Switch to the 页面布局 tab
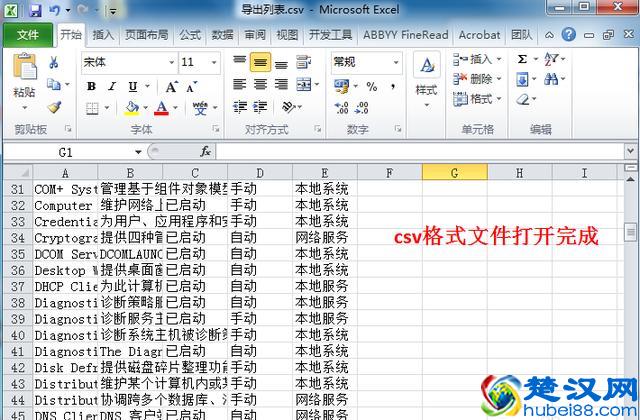The image size is (640, 420). point(147,35)
